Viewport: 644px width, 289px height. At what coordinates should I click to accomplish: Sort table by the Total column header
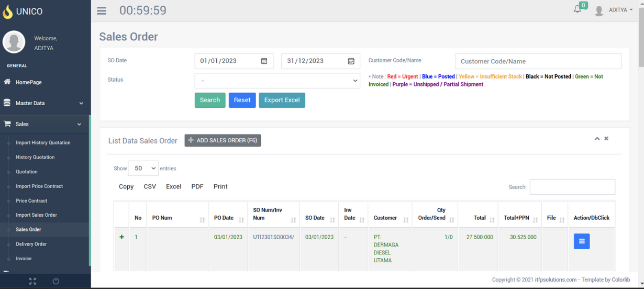coord(478,218)
